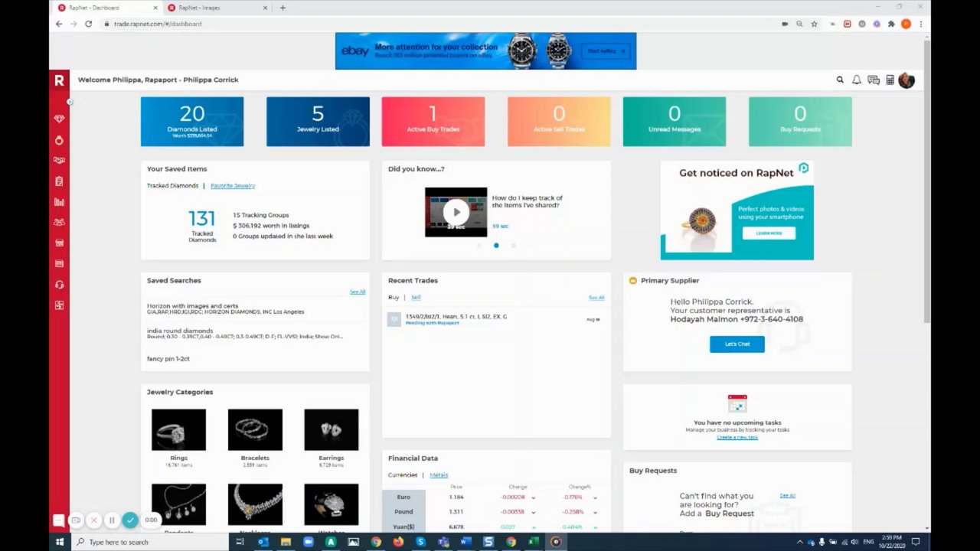Open the Buy Requests tile
The image size is (980, 551).
click(800, 121)
